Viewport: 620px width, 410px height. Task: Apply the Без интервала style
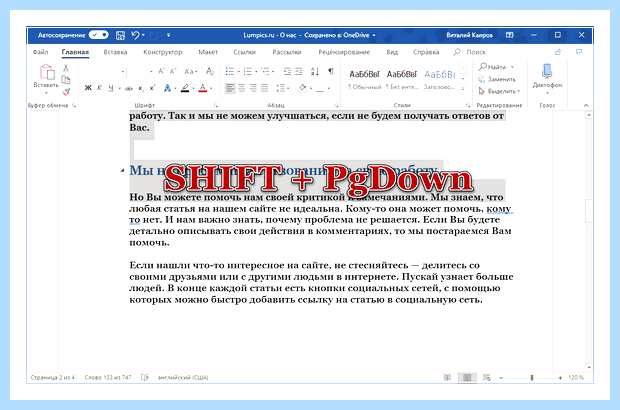(402, 79)
